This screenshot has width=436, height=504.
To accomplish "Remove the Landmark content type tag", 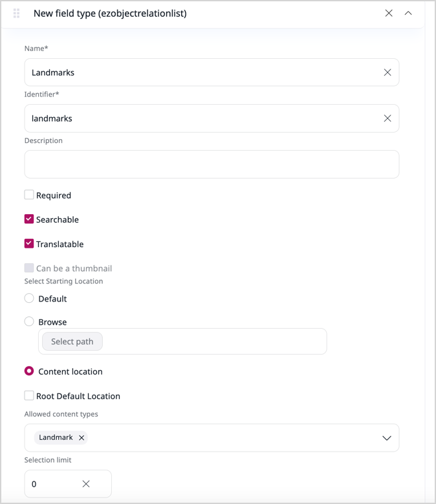I will click(82, 438).
